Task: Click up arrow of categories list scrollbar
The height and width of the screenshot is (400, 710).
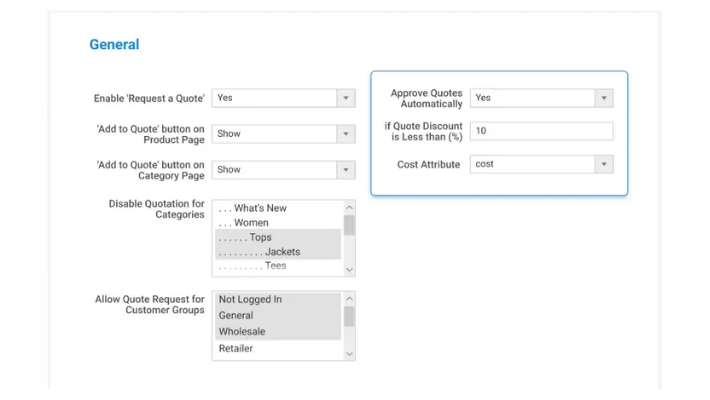Action: (349, 207)
